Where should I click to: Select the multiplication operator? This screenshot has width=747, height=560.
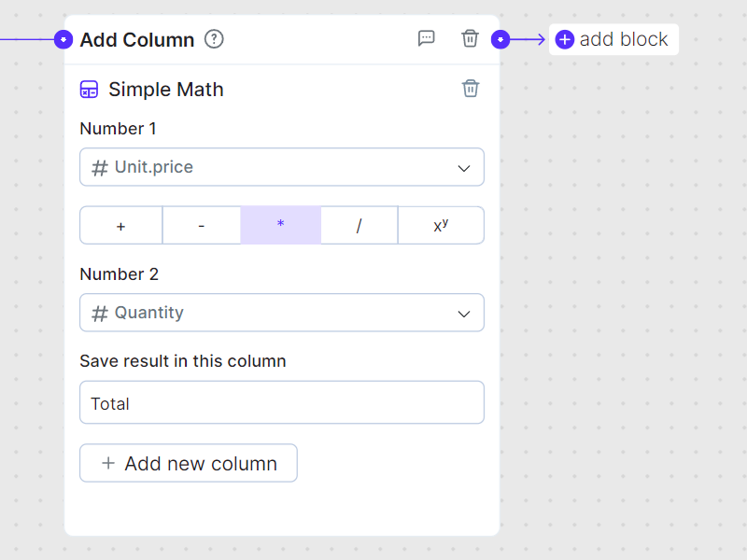tap(280, 225)
